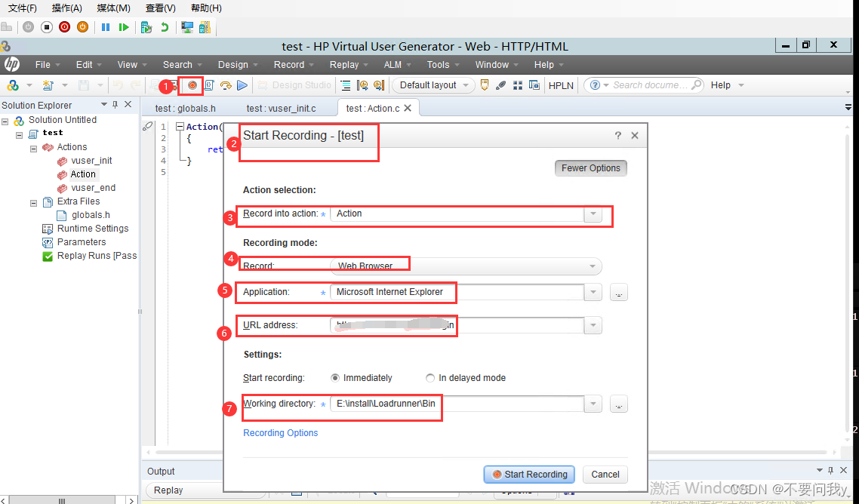
Task: Open the Application dropdown arrow
Action: point(593,293)
